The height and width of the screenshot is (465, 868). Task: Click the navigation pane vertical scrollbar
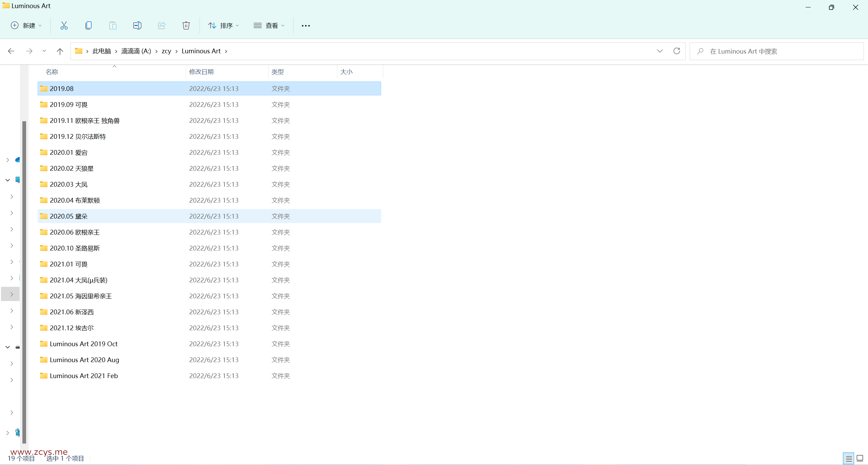click(24, 282)
